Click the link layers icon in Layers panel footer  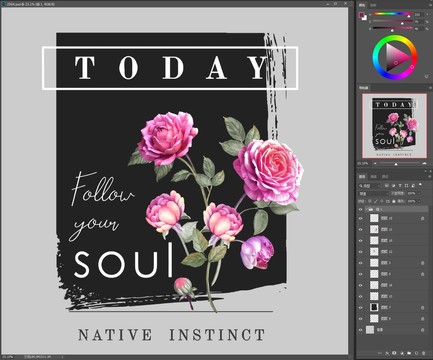point(380,353)
